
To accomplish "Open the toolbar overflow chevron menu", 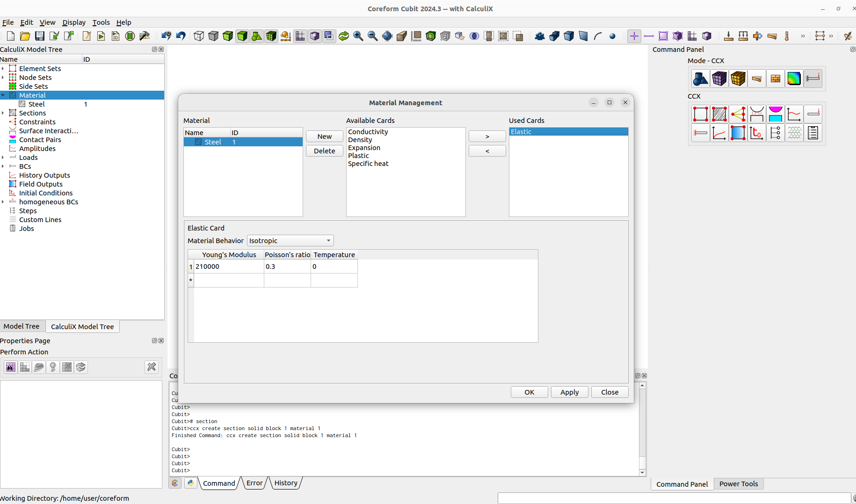I will coord(804,36).
